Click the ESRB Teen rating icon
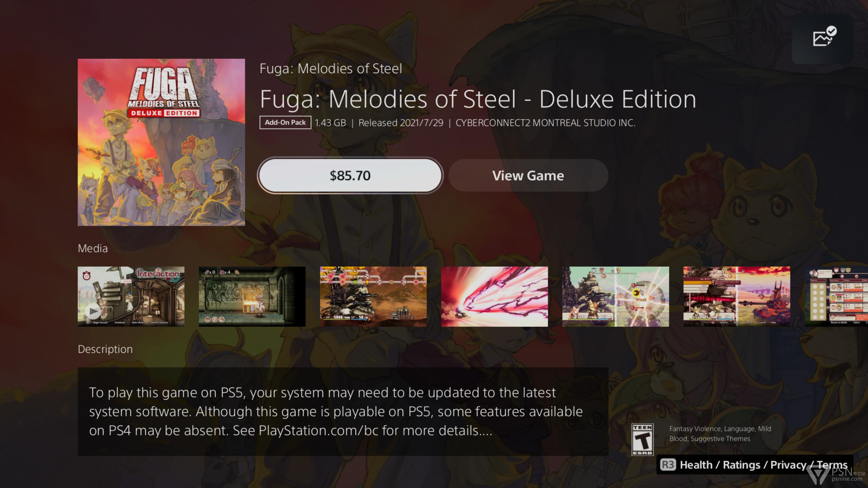The image size is (868, 488). click(642, 439)
